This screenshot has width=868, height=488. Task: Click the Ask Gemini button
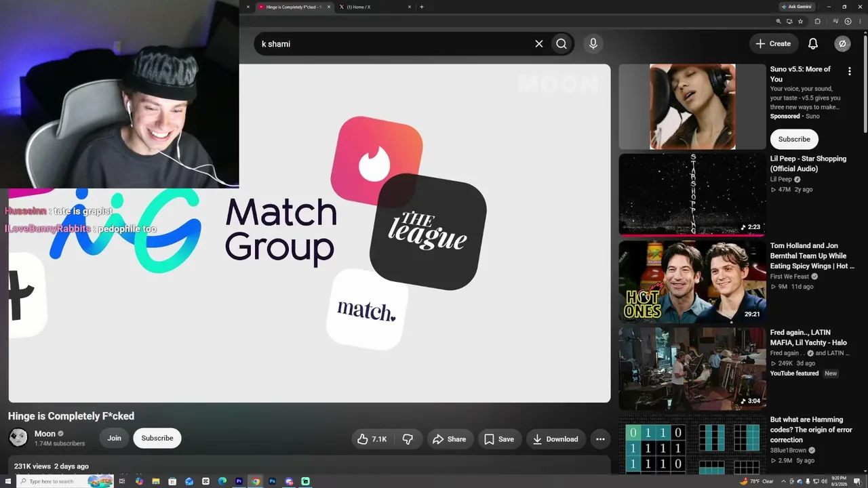click(x=796, y=7)
